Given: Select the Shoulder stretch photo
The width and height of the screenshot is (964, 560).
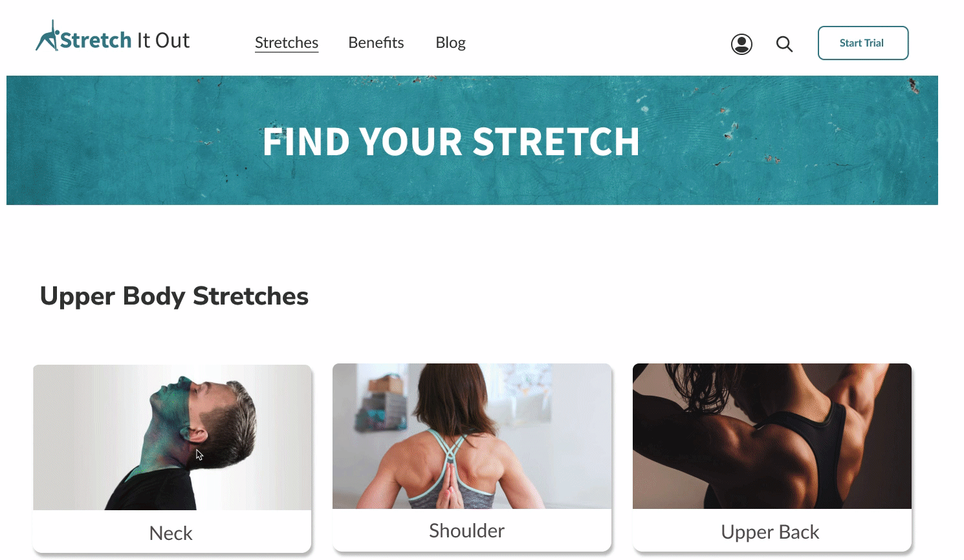Looking at the screenshot, I should (x=472, y=436).
